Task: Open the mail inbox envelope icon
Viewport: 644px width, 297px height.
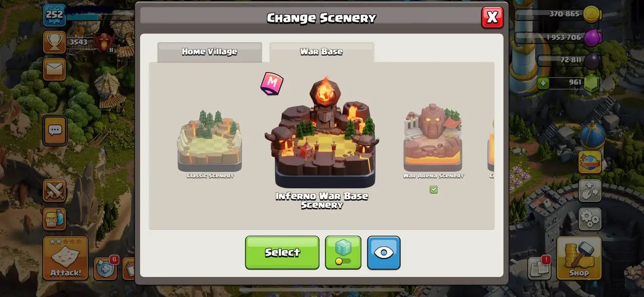Action: (x=54, y=68)
